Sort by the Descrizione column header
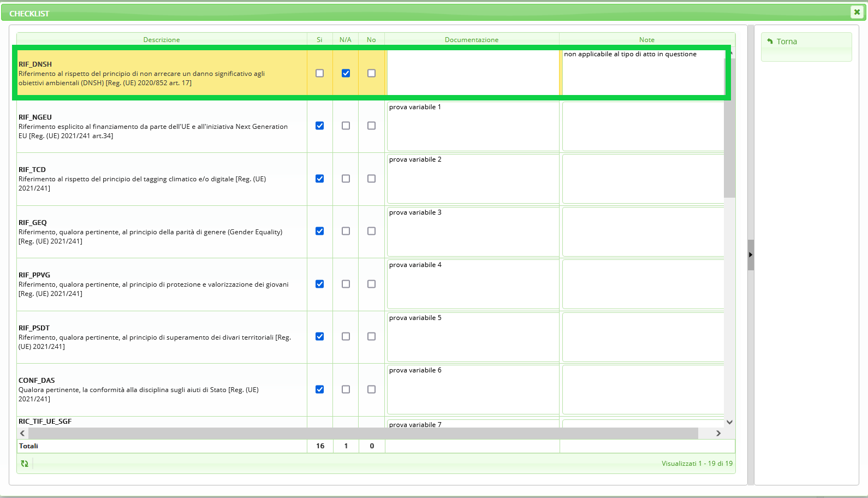This screenshot has width=868, height=498. point(162,40)
